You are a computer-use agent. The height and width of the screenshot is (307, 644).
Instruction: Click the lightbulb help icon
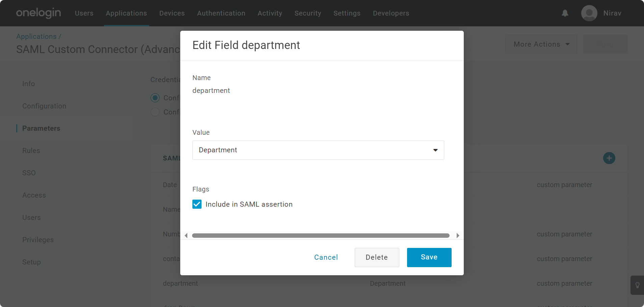[637, 285]
